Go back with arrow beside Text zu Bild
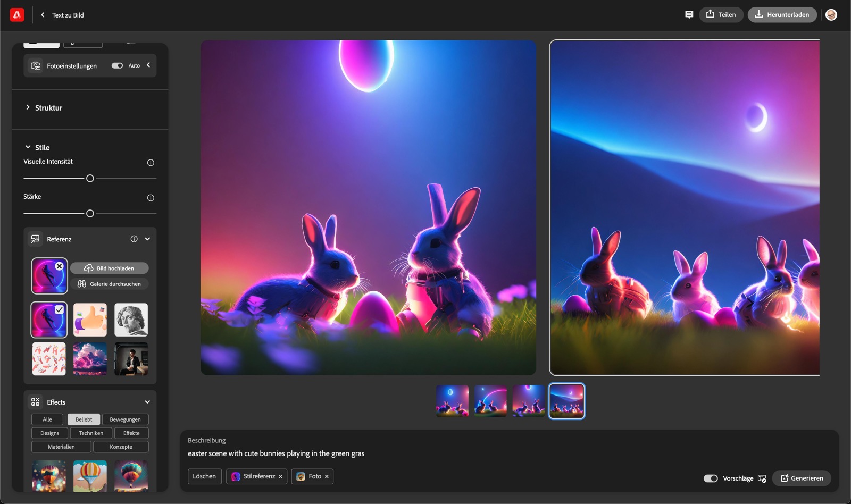Viewport: 851px width, 504px height. click(43, 15)
